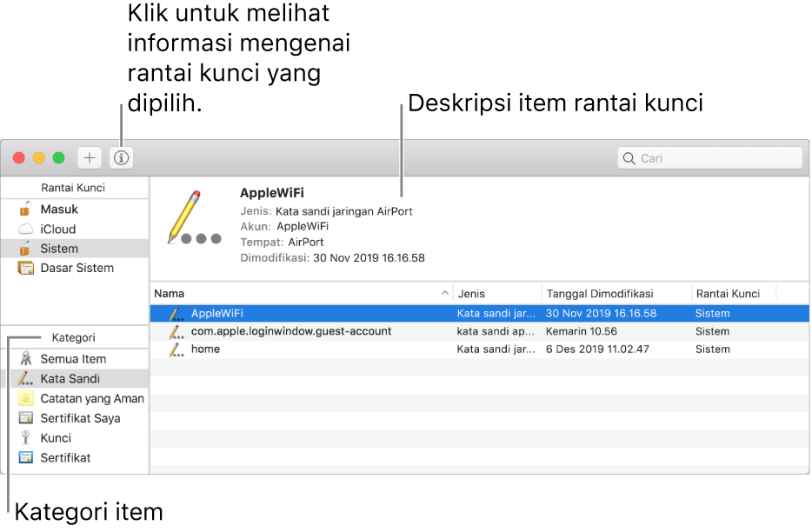Image resolution: width=812 pixels, height=532 pixels.
Task: Select the Kata Sandi key icon
Action: point(25,378)
